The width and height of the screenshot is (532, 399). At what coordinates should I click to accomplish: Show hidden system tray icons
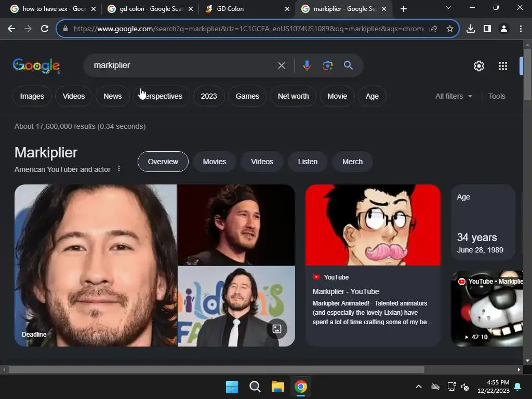[419, 387]
